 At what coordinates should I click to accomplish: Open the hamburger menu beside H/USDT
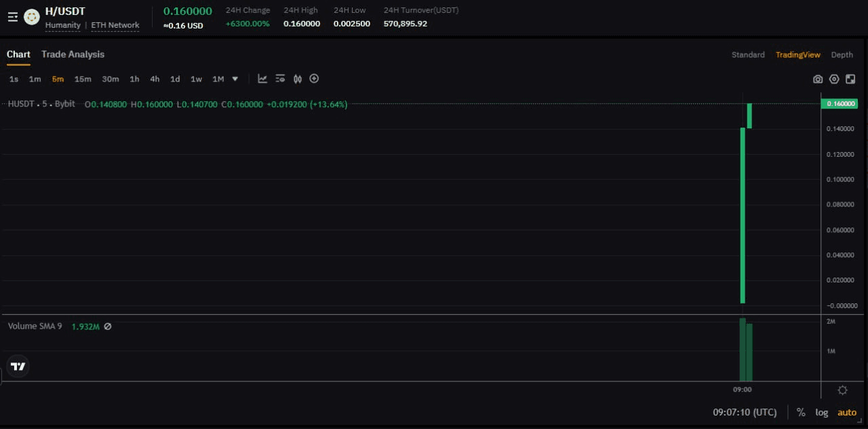pos(13,17)
